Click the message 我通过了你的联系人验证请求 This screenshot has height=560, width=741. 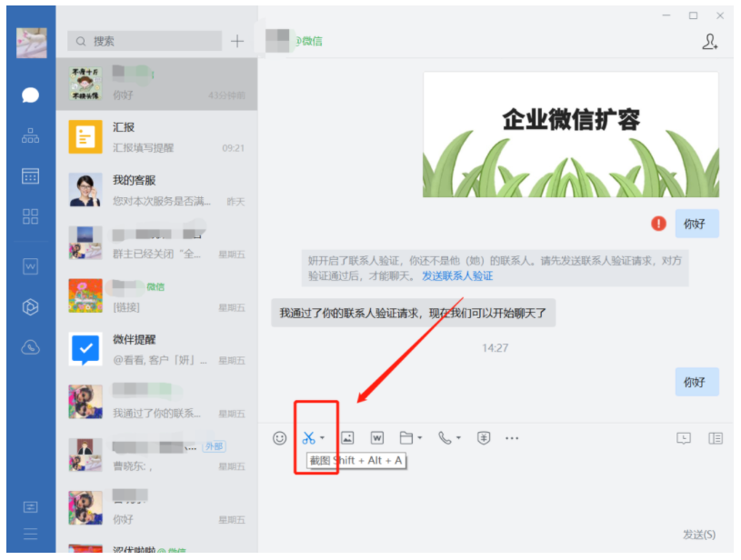413,313
